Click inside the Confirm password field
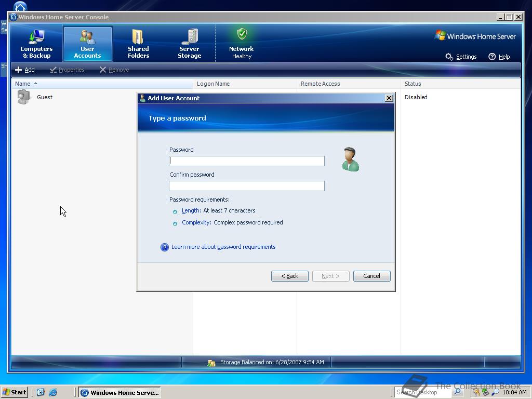The height and width of the screenshot is (399, 532). pyautogui.click(x=246, y=185)
